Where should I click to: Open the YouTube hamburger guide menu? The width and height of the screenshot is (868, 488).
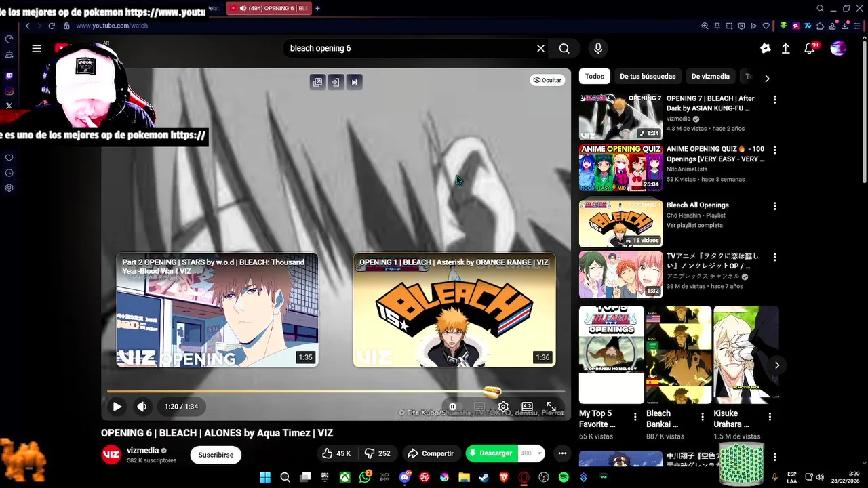[37, 48]
